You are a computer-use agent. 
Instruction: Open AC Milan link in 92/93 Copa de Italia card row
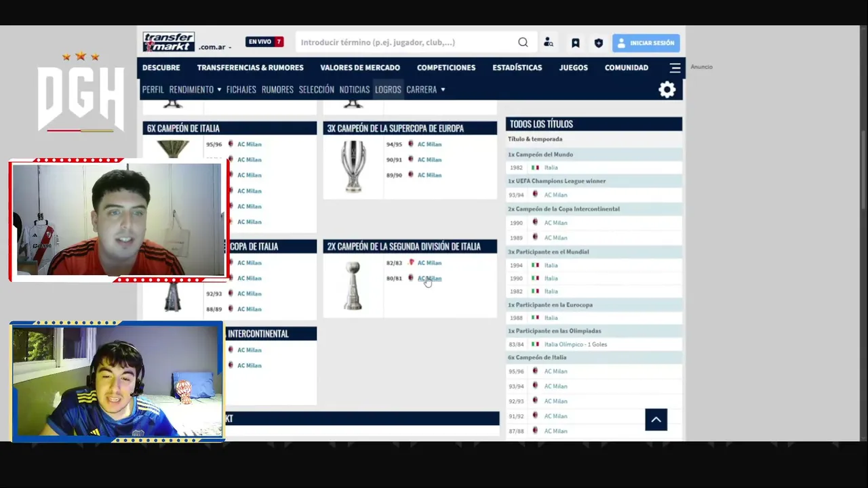click(x=249, y=294)
